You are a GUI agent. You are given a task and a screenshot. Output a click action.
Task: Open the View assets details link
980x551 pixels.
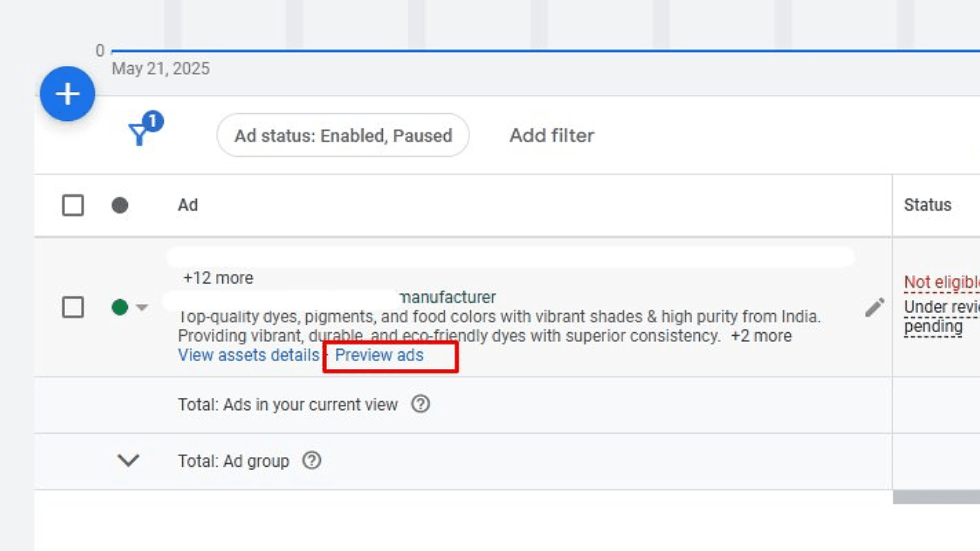click(x=248, y=355)
